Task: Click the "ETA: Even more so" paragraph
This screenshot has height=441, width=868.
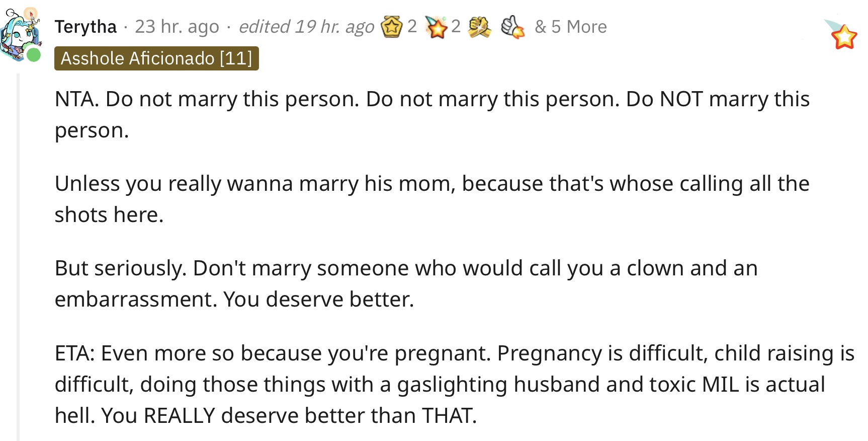Action: [455, 385]
